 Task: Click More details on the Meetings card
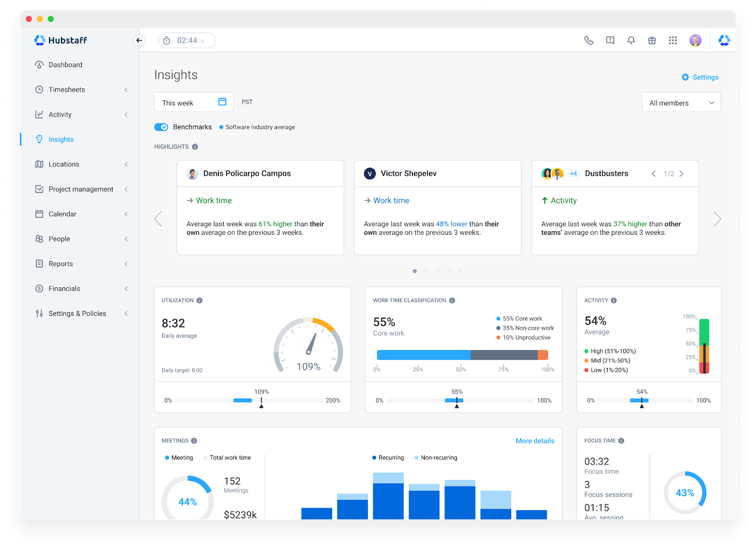[x=535, y=440]
